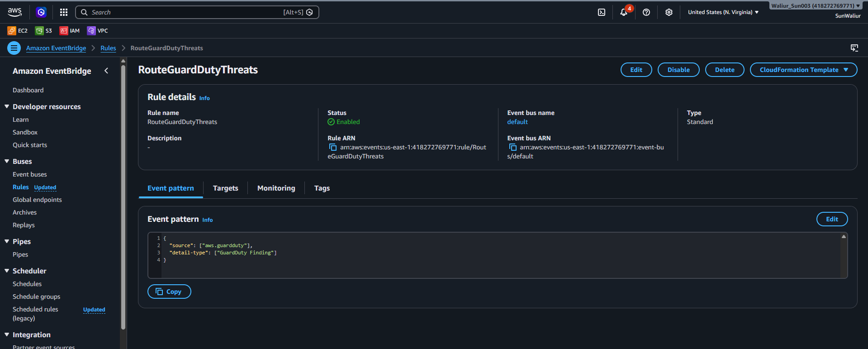Click the sidebar vertical scrollbar
This screenshot has height=349, width=868.
[123, 197]
